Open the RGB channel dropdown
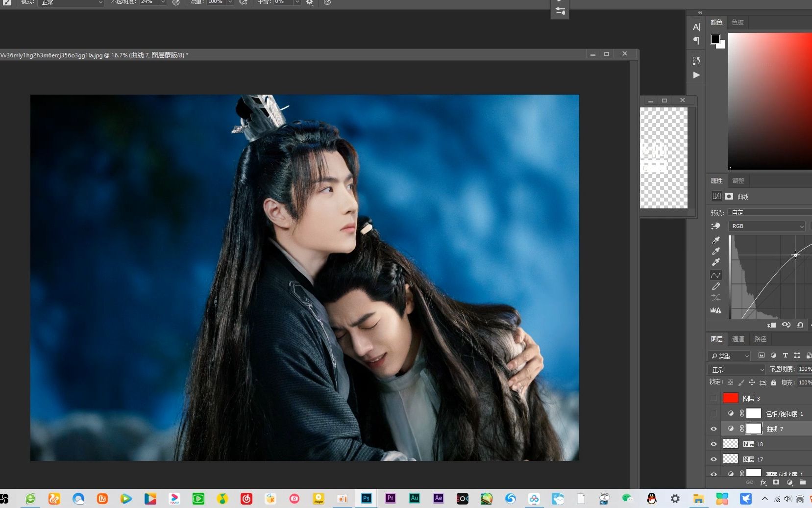812x508 pixels. (x=767, y=226)
